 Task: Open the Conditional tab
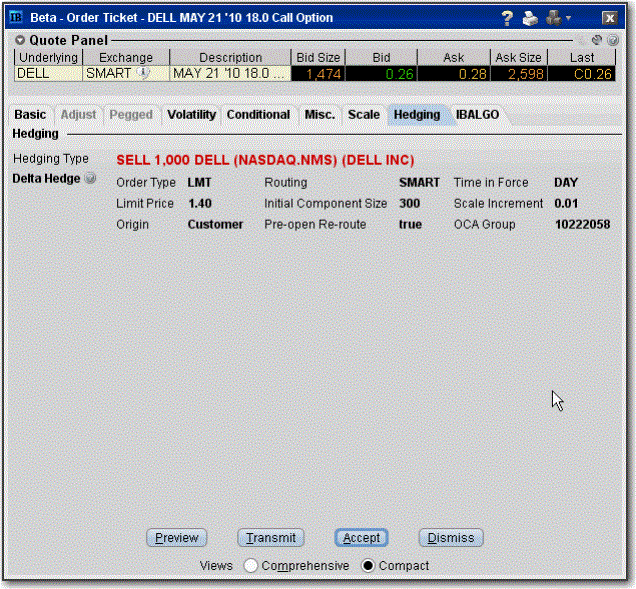click(258, 115)
